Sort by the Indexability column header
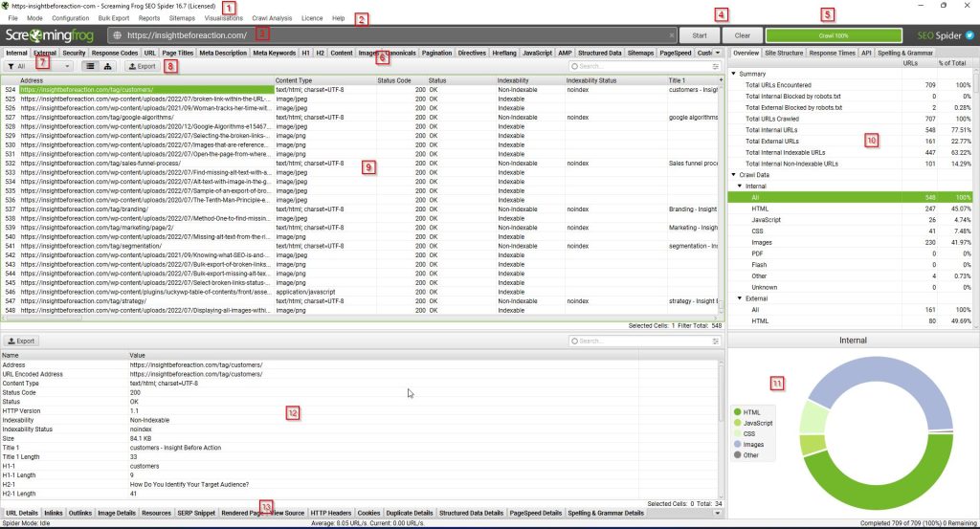 pos(530,80)
